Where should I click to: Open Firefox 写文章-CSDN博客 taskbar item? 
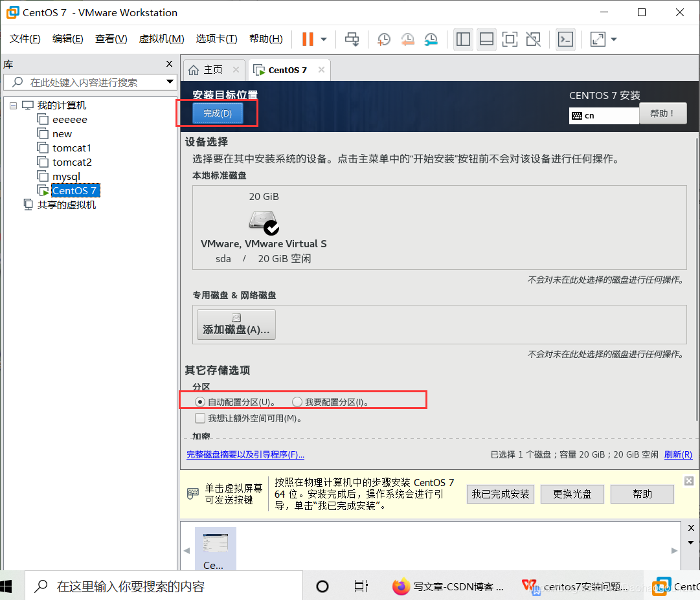448,586
